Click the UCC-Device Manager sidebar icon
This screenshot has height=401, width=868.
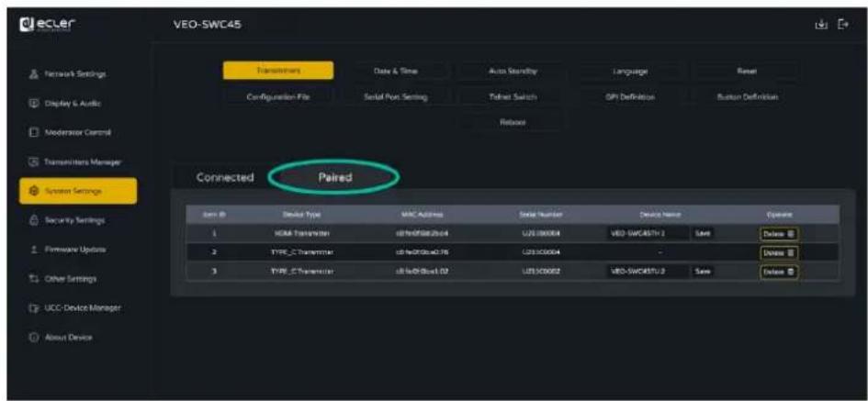click(x=33, y=307)
